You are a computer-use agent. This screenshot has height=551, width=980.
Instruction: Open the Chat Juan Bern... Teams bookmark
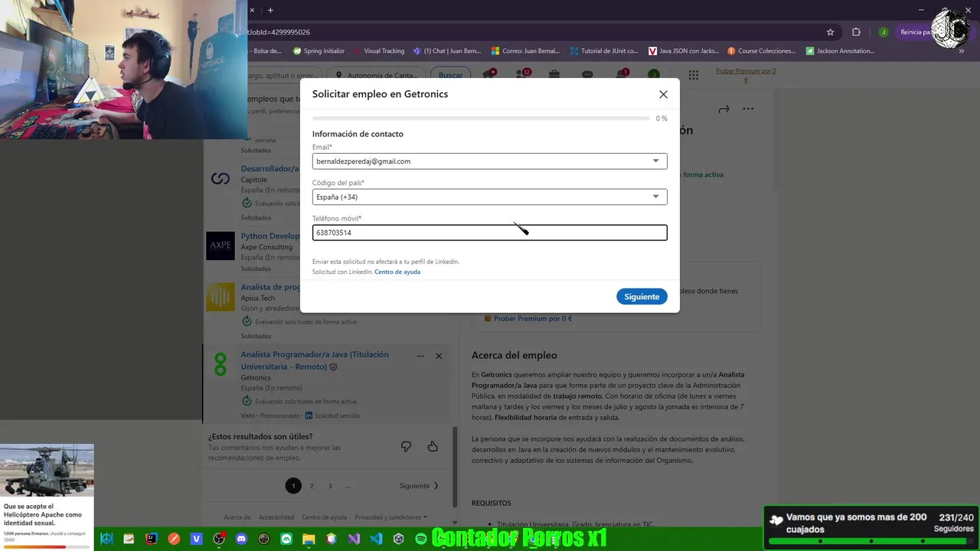click(x=447, y=51)
